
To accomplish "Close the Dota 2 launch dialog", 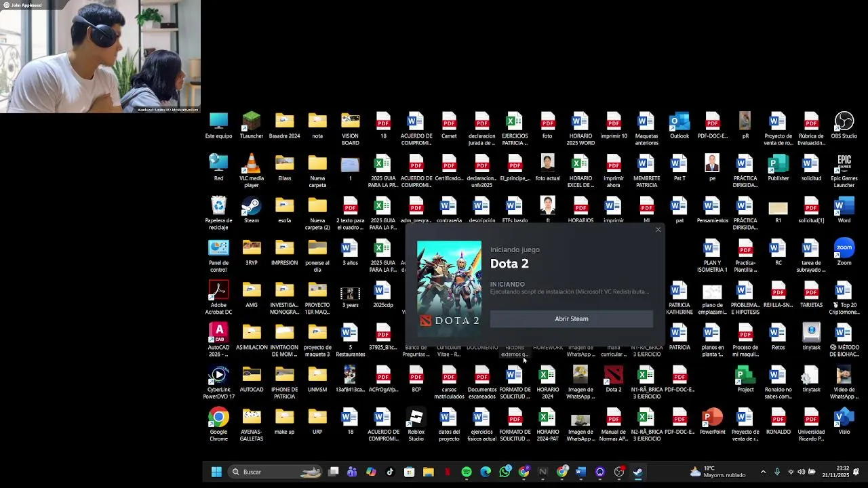I will (x=658, y=230).
